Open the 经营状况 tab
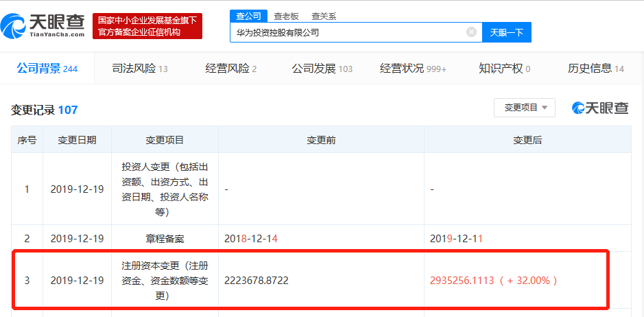The width and height of the screenshot is (644, 317). click(413, 69)
